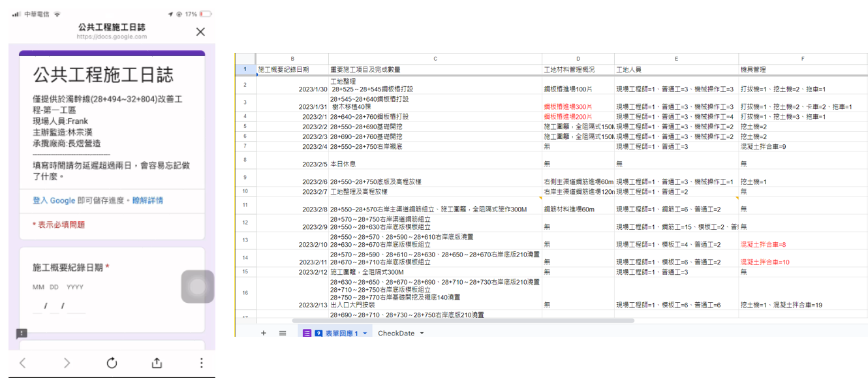868x389 pixels.
Task: Click the form title 公共工程施工日誌 heading
Action: point(103,74)
